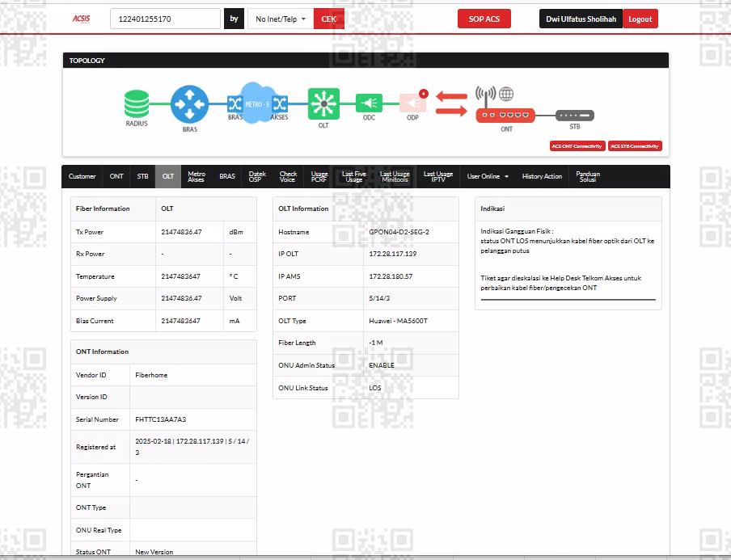
Task: Click the Vendor ID value Fiberhome
Action: (151, 375)
